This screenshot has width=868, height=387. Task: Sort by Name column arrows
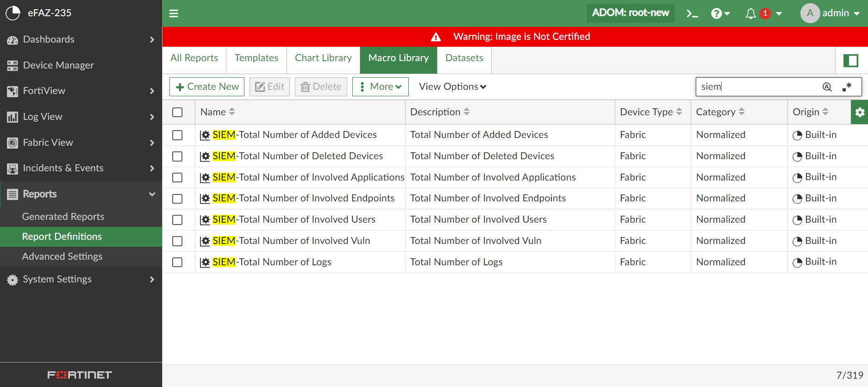pyautogui.click(x=232, y=112)
